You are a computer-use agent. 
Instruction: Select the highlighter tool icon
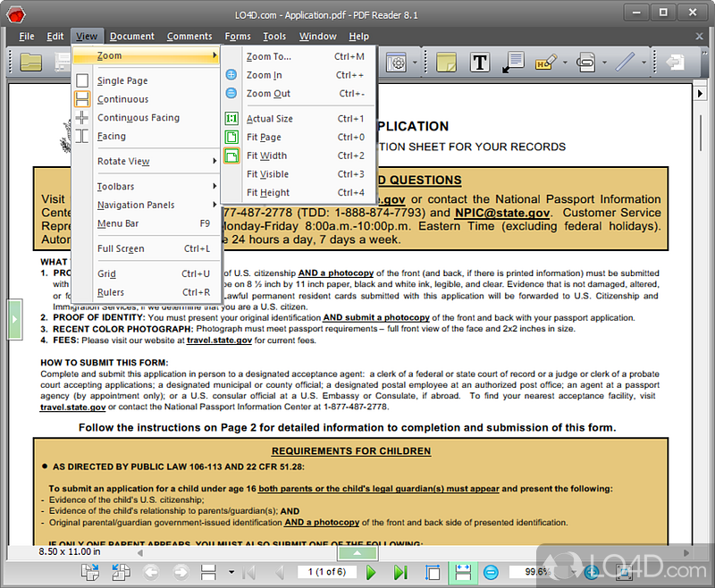point(546,62)
